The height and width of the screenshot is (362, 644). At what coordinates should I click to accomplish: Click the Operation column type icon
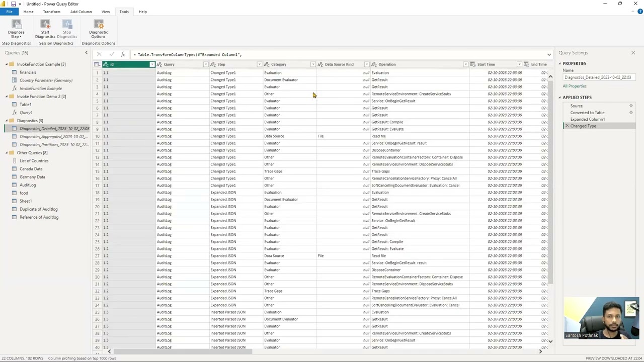(374, 64)
